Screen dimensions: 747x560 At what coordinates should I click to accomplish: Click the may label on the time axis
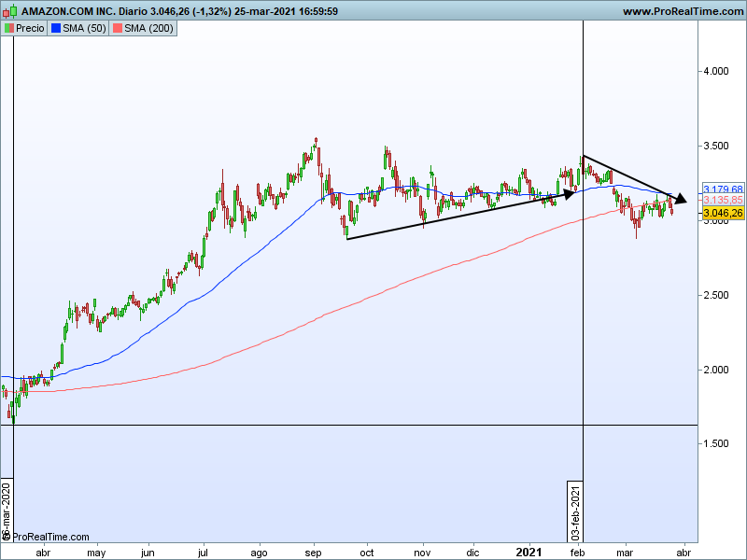click(97, 553)
